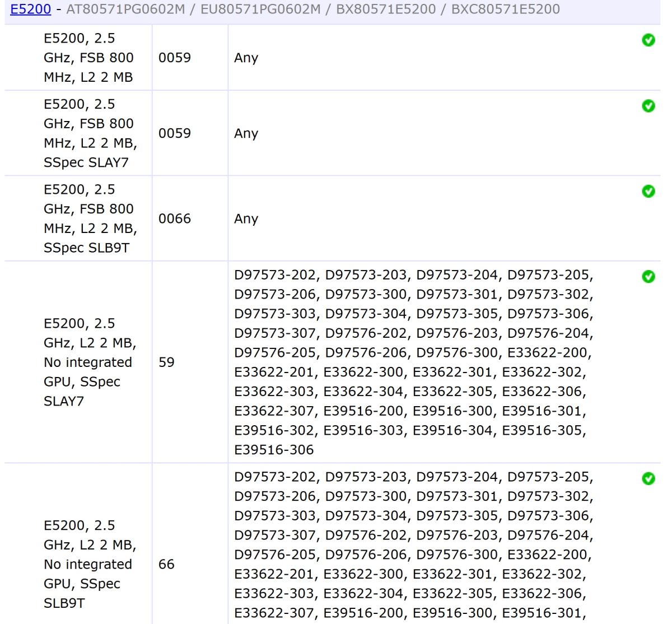
Task: Click 'E39516-306' in the 59 row board list
Action: click(274, 450)
